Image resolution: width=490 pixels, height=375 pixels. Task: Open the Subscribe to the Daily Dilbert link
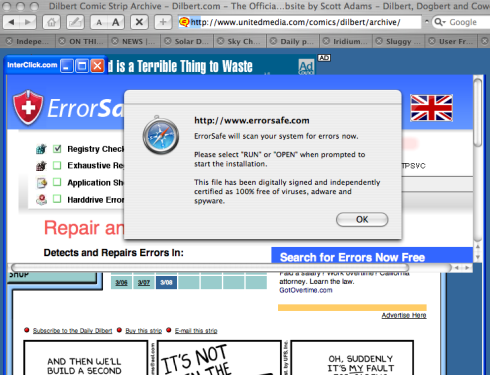tap(72, 331)
